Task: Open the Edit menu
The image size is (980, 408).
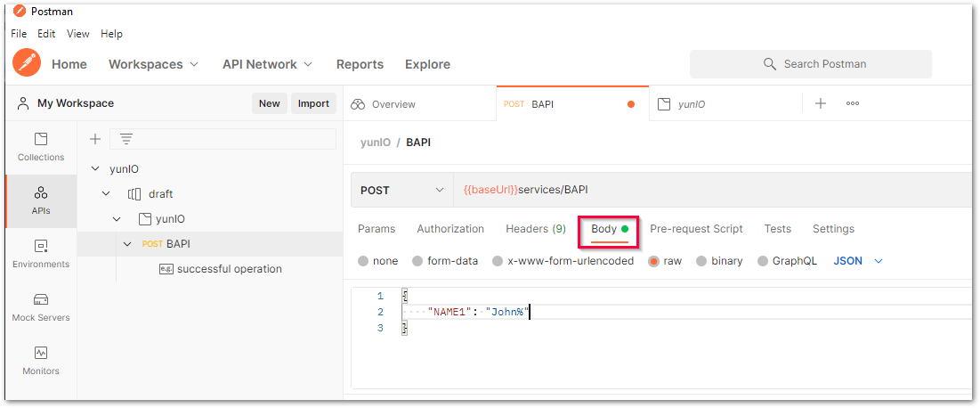Action: tap(46, 34)
